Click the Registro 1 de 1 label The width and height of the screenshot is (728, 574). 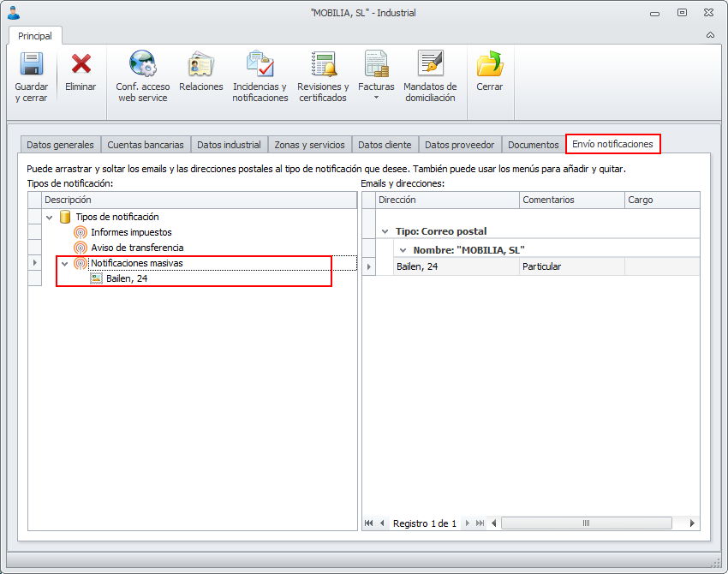[x=424, y=523]
